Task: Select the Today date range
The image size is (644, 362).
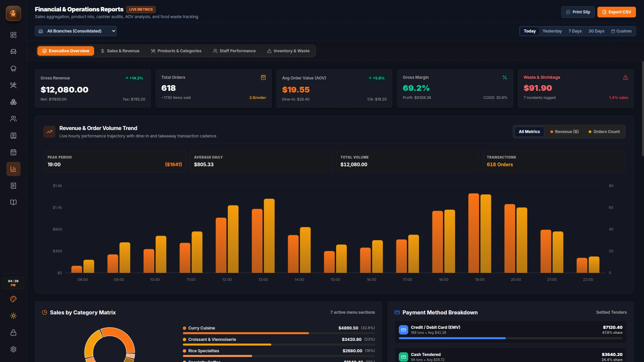Action: 530,31
